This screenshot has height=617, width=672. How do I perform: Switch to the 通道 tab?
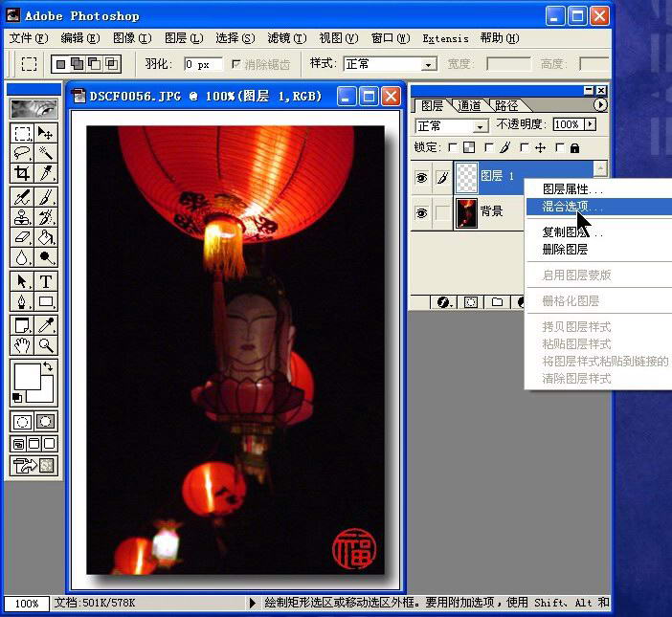(x=470, y=105)
